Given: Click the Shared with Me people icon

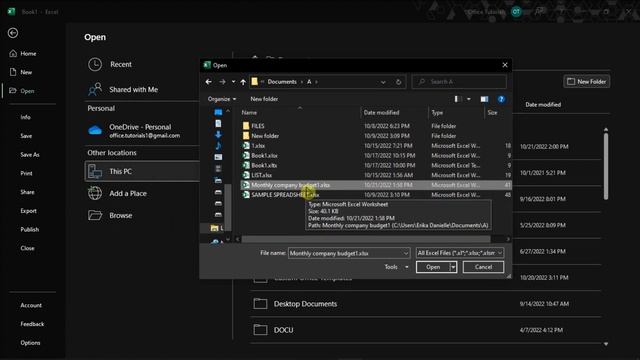Looking at the screenshot, I should pyautogui.click(x=95, y=89).
